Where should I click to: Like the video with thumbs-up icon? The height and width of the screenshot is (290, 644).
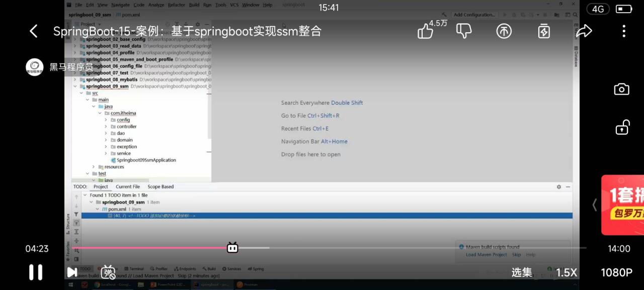(x=425, y=31)
